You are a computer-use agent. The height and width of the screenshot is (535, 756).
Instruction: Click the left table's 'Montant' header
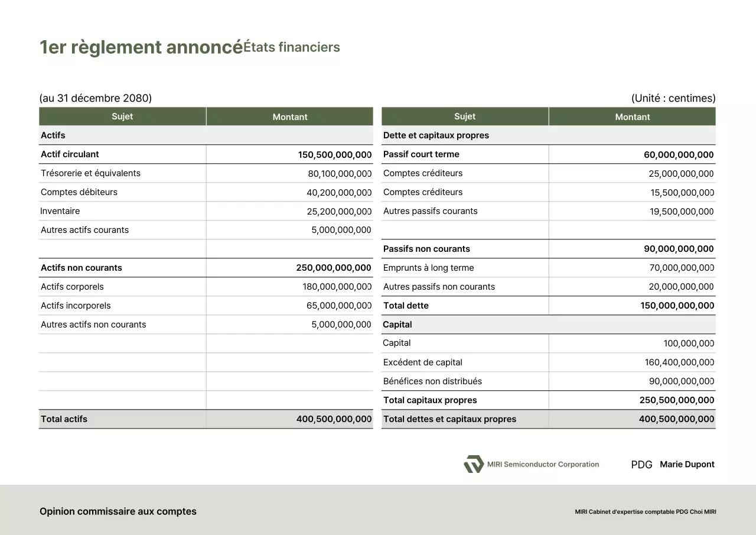pos(290,116)
